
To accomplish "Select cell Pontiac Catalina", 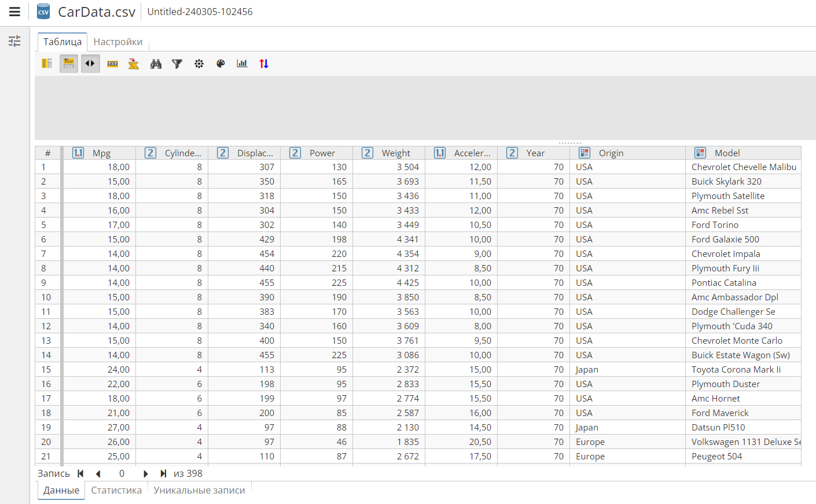I will pos(744,282).
